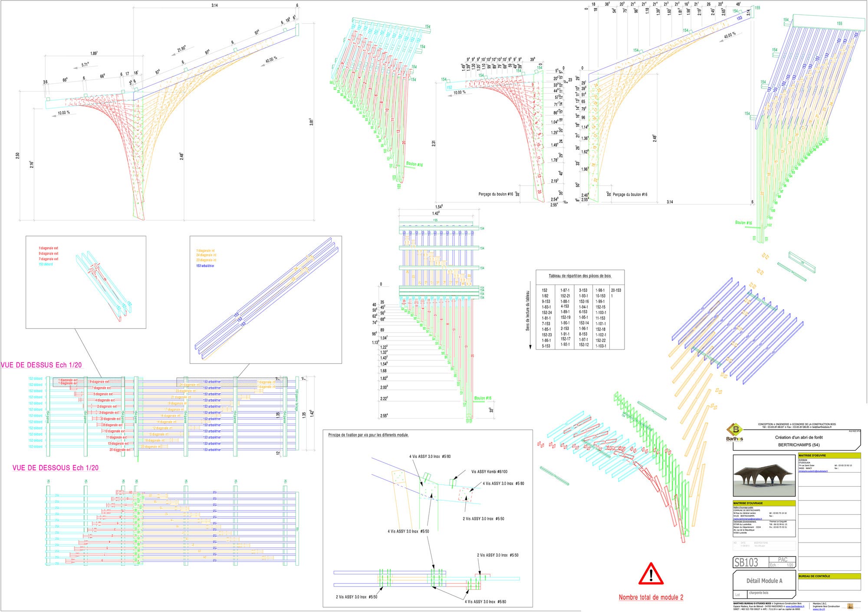
Task: Click 'Nombre total de module 2' note
Action: tap(651, 597)
